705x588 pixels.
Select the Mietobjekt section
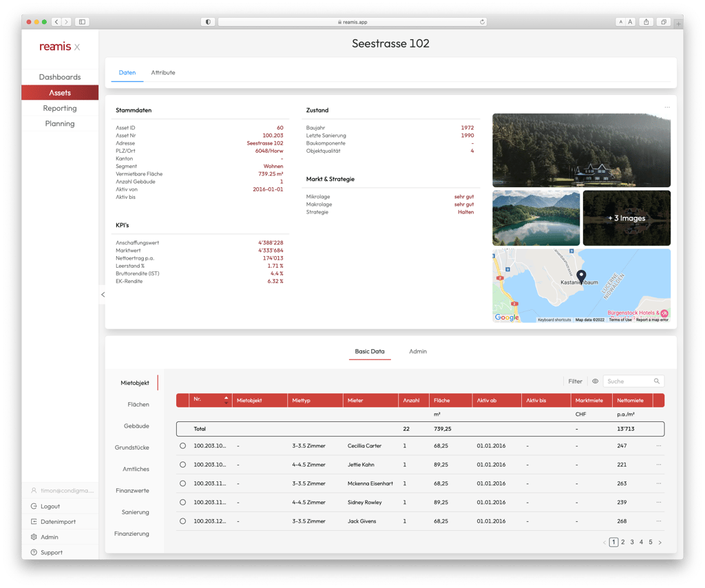135,383
